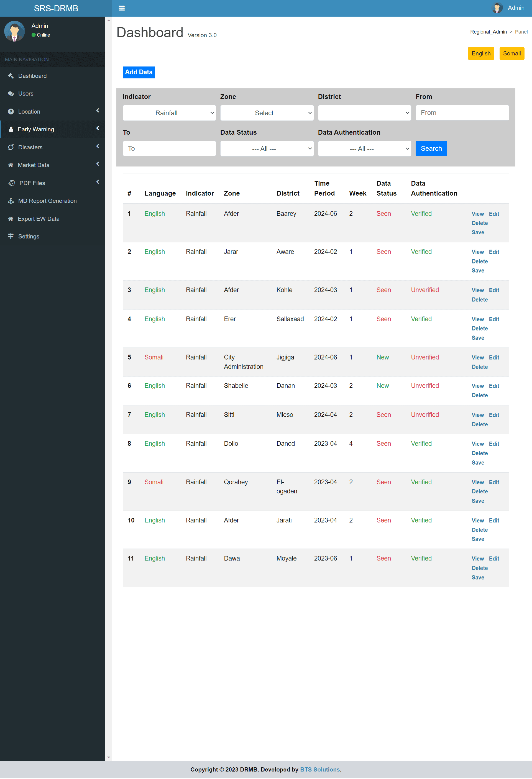Click the Settings signpost icon
Screen dimensions: 532x779
point(11,236)
